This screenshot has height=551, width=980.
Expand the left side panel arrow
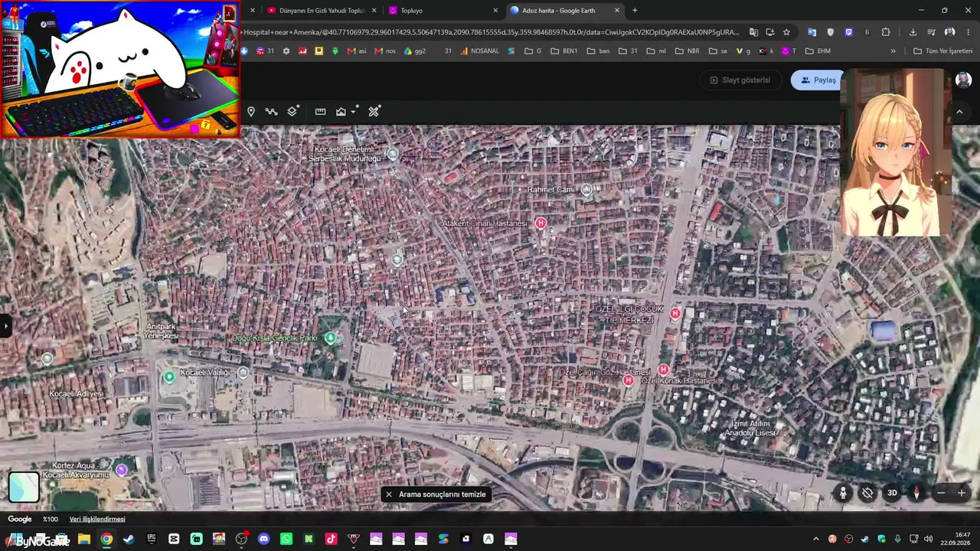click(x=5, y=325)
